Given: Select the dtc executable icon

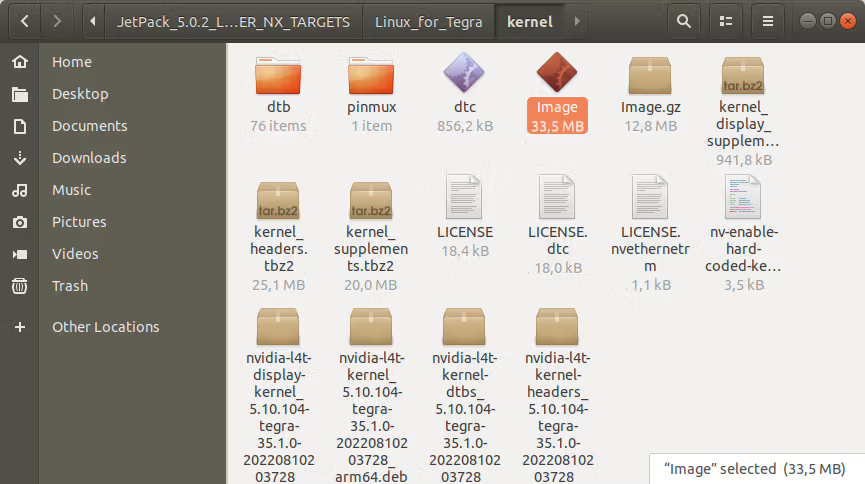Looking at the screenshot, I should [464, 73].
